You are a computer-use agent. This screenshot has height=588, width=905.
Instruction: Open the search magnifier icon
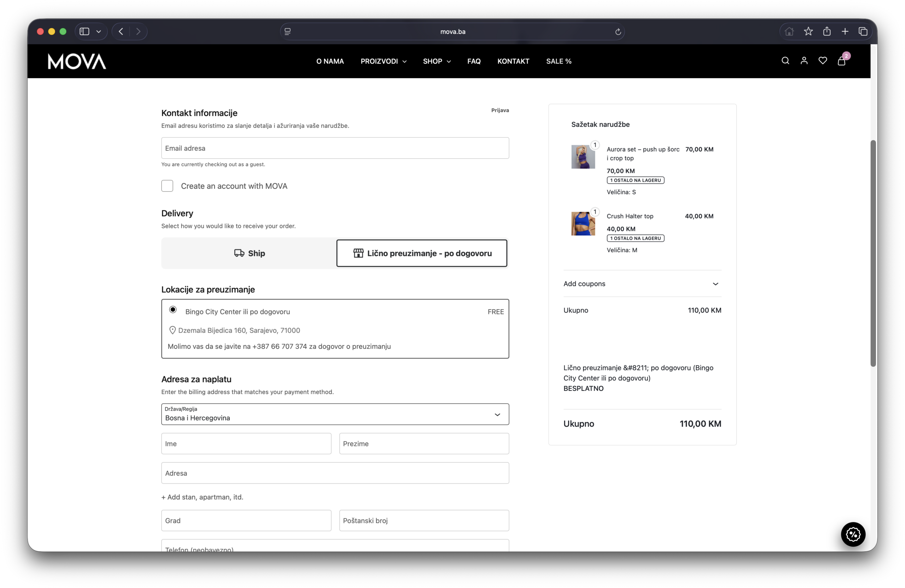pyautogui.click(x=785, y=61)
